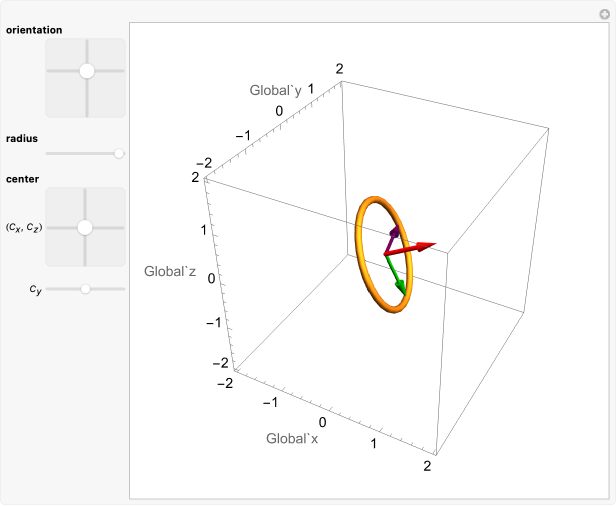Viewport: 616px width, 506px height.
Task: Click the center (cx, cz) pad knob
Action: pos(85,228)
